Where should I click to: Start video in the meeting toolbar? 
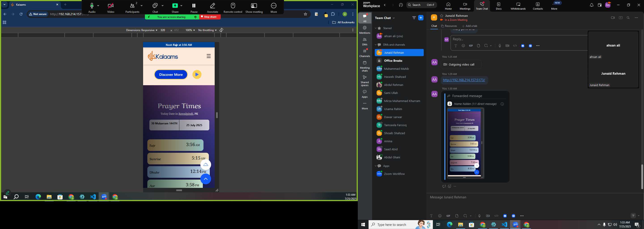[x=111, y=8]
